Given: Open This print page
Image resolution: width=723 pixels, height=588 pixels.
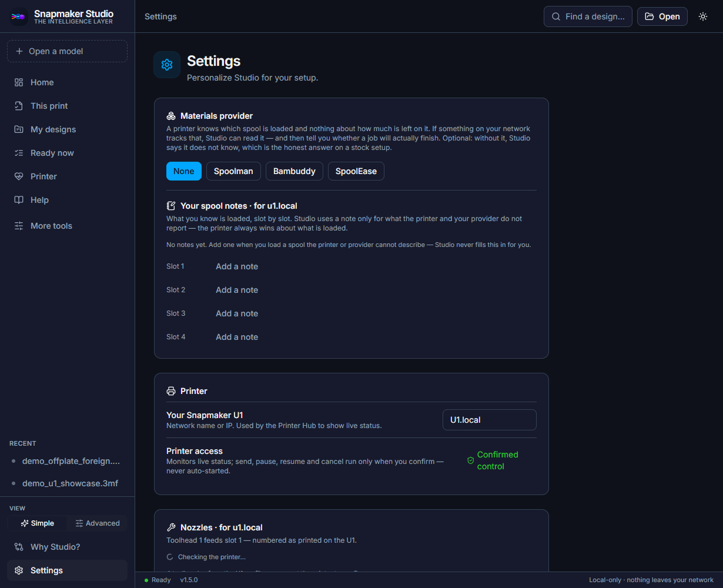Looking at the screenshot, I should click(67, 106).
